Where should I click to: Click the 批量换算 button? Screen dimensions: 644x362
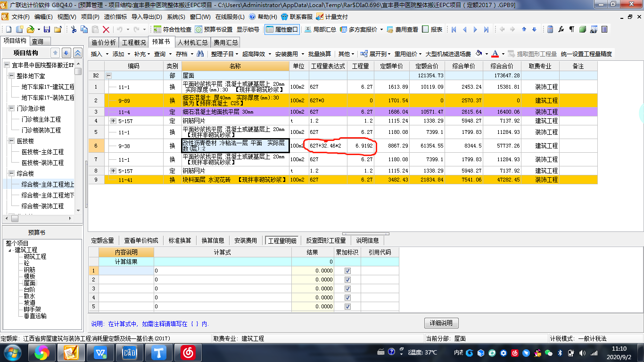(x=320, y=54)
